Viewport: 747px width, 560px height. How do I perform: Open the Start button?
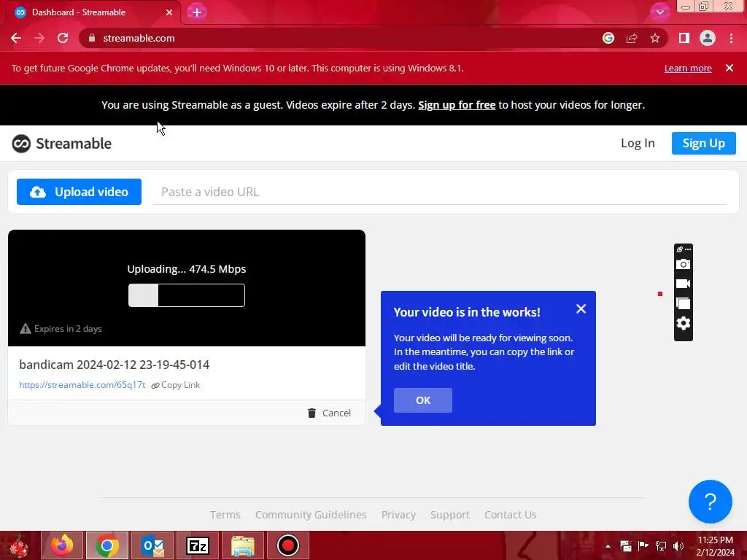19,546
